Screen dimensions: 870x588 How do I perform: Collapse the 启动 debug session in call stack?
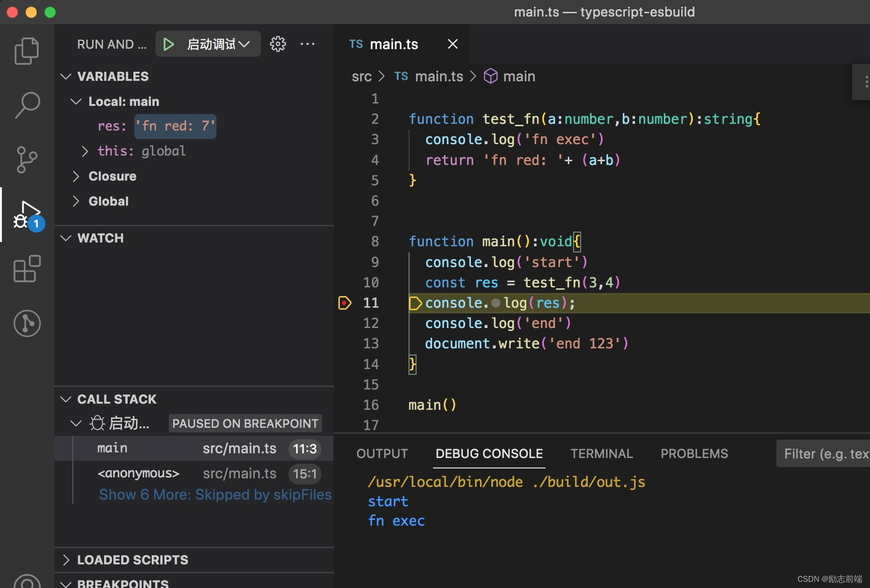(x=76, y=423)
